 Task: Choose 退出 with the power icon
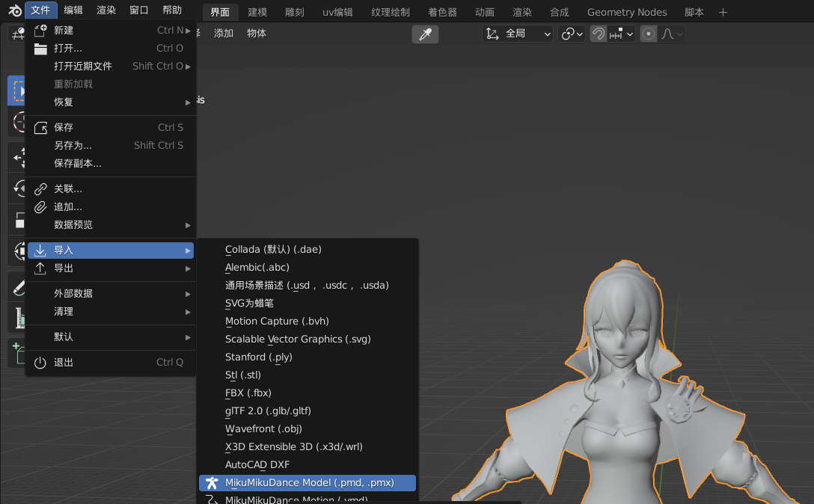[111, 363]
